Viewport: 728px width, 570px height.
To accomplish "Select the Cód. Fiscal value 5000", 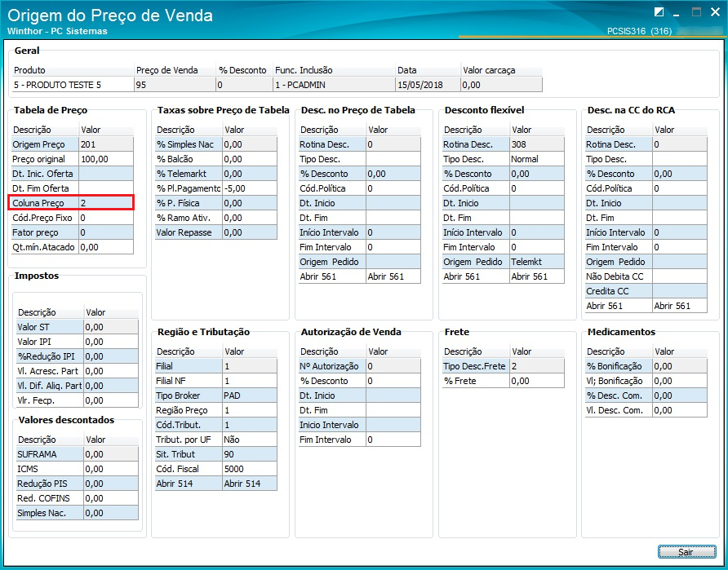I will pos(249,469).
